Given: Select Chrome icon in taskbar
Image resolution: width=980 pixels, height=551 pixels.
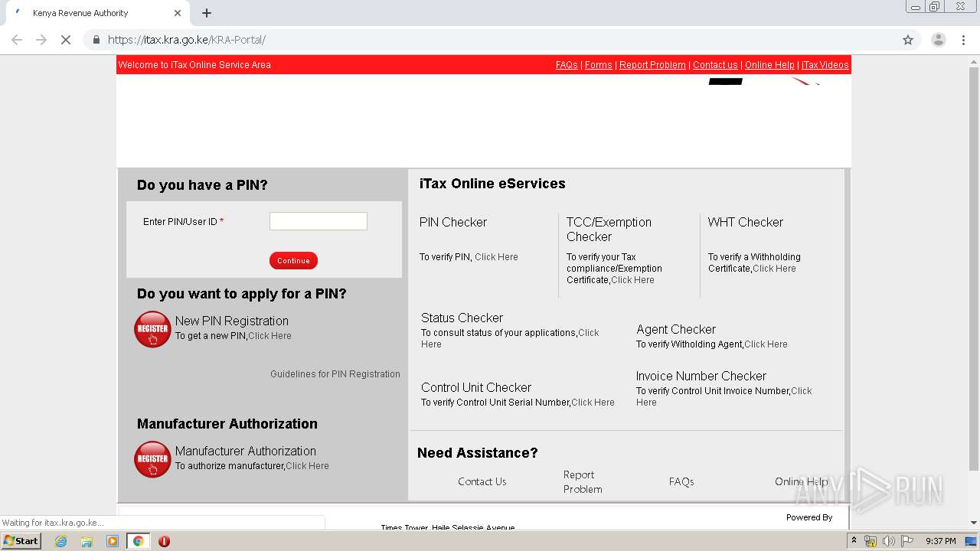Looking at the screenshot, I should coord(139,541).
